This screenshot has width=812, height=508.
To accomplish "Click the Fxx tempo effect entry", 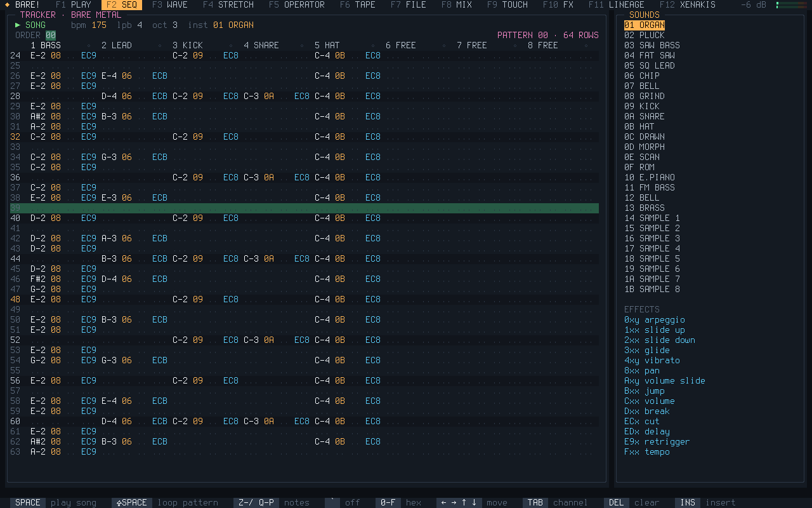I will tap(647, 451).
